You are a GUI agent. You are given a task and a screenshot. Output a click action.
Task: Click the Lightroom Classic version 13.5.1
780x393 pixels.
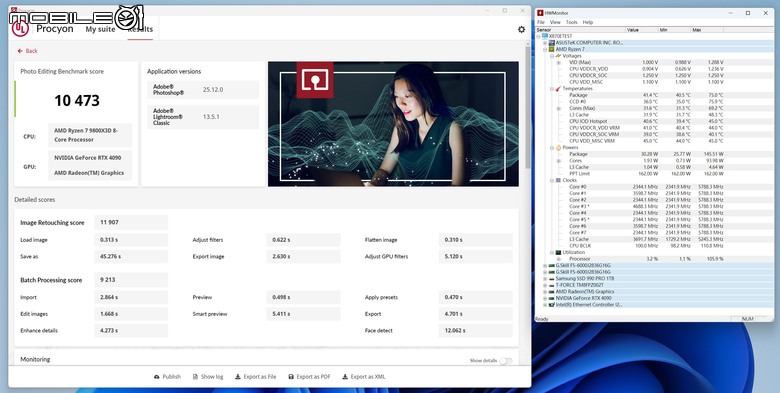pyautogui.click(x=211, y=117)
